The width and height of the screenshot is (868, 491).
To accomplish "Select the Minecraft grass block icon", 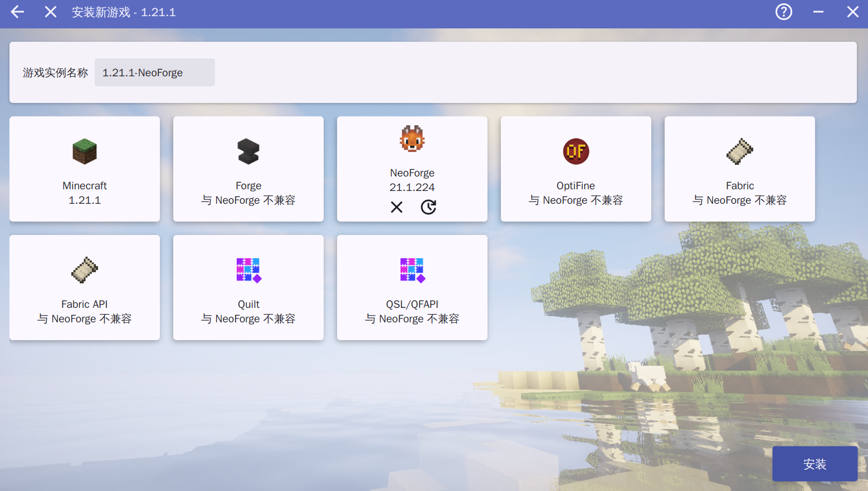I will (x=85, y=151).
